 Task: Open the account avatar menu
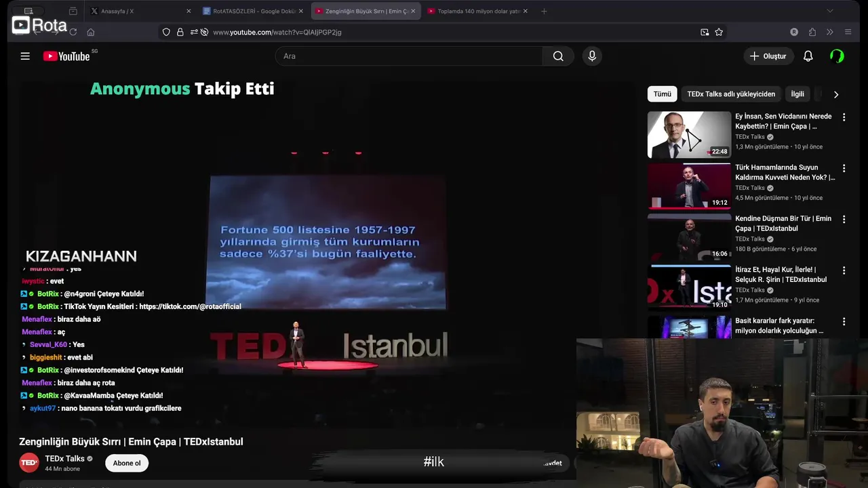tap(837, 56)
